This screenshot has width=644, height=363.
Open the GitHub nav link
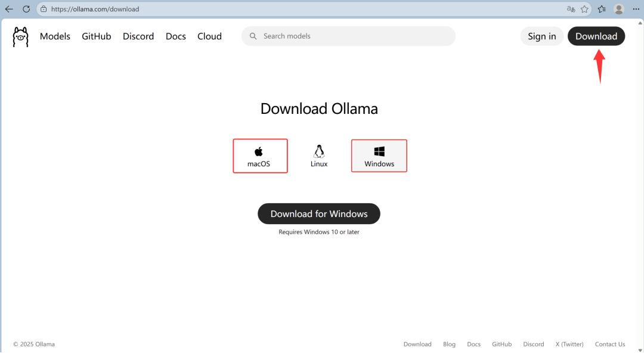[97, 36]
